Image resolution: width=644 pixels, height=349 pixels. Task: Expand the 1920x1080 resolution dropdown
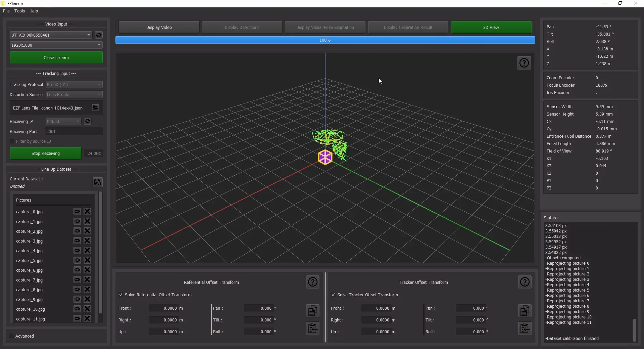point(56,45)
